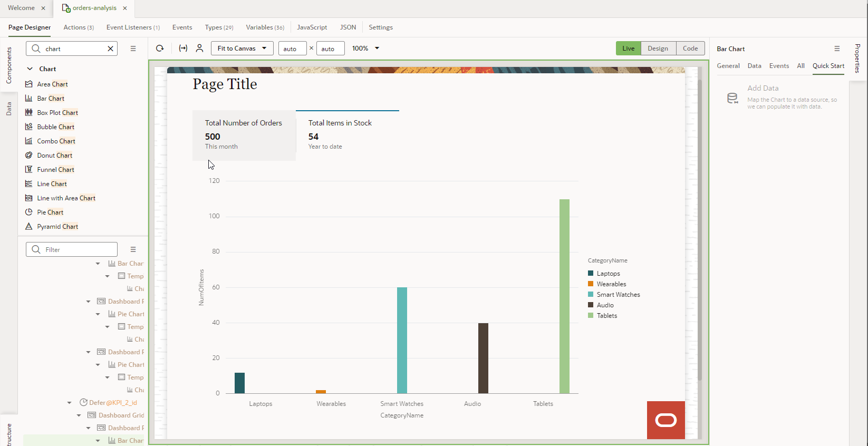Screen dimensions: 868x446
Task: Open page input parameters icon
Action: point(183,48)
